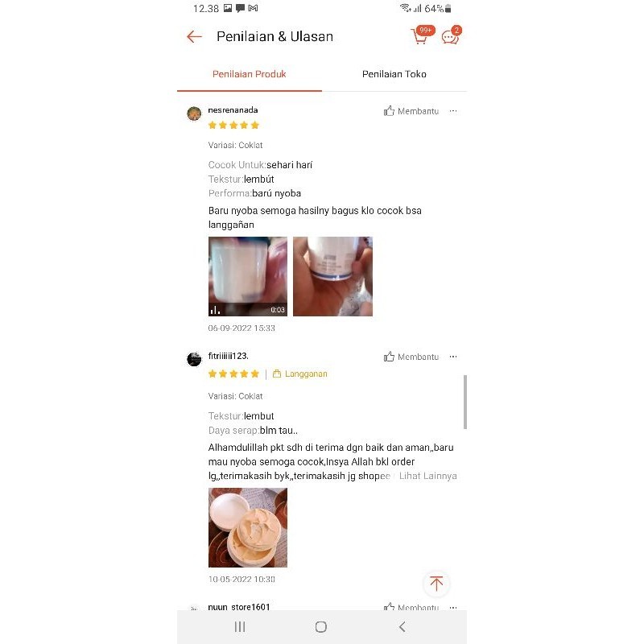The height and width of the screenshot is (644, 644).
Task: Open the chat messages icon
Action: click(450, 37)
